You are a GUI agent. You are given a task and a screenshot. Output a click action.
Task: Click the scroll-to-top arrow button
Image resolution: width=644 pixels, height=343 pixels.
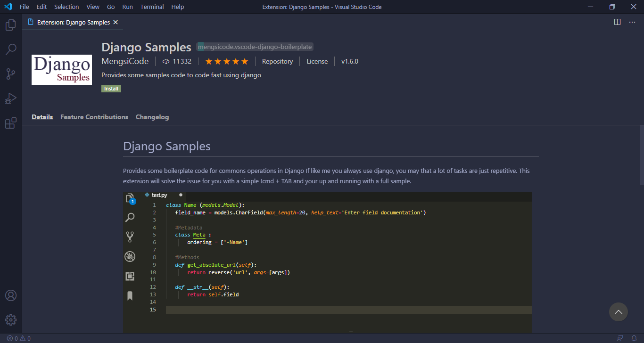[x=618, y=312]
